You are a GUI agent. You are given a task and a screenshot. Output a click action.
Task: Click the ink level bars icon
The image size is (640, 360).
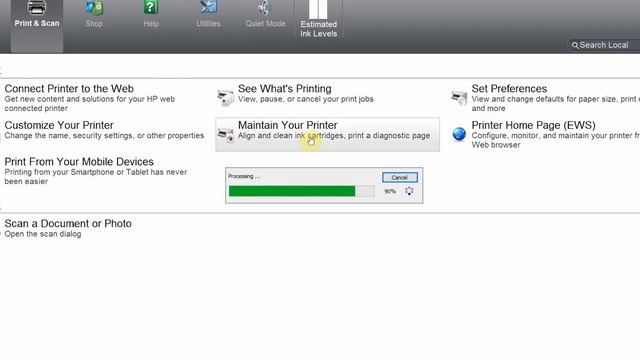point(318,9)
